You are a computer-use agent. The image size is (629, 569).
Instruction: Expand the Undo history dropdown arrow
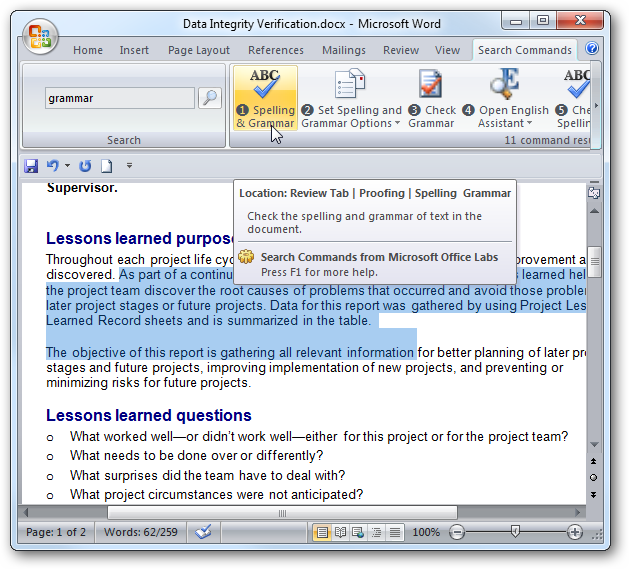coord(67,165)
